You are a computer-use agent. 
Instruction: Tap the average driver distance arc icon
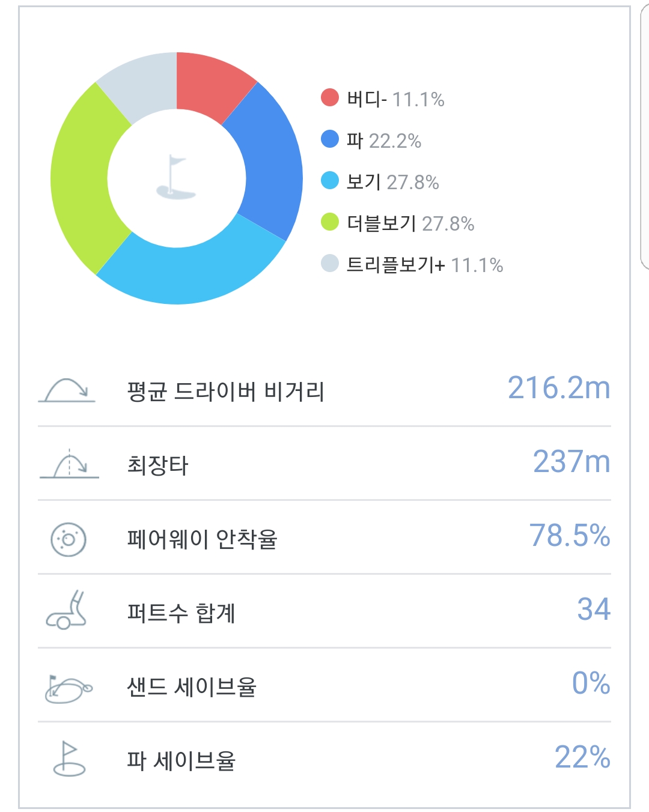pos(67,390)
